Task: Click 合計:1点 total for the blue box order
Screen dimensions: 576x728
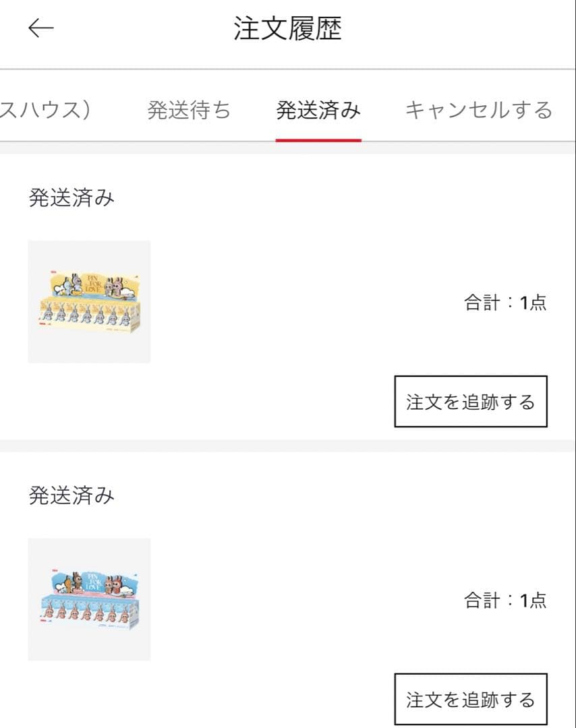Action: tap(505, 600)
